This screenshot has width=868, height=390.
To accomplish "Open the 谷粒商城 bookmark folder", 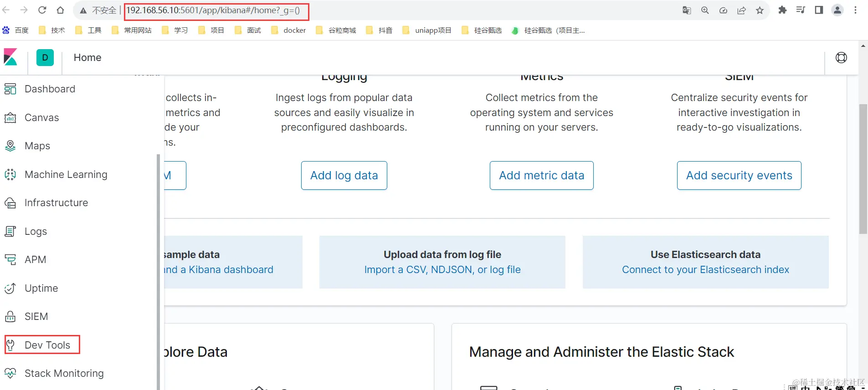I will tap(336, 30).
